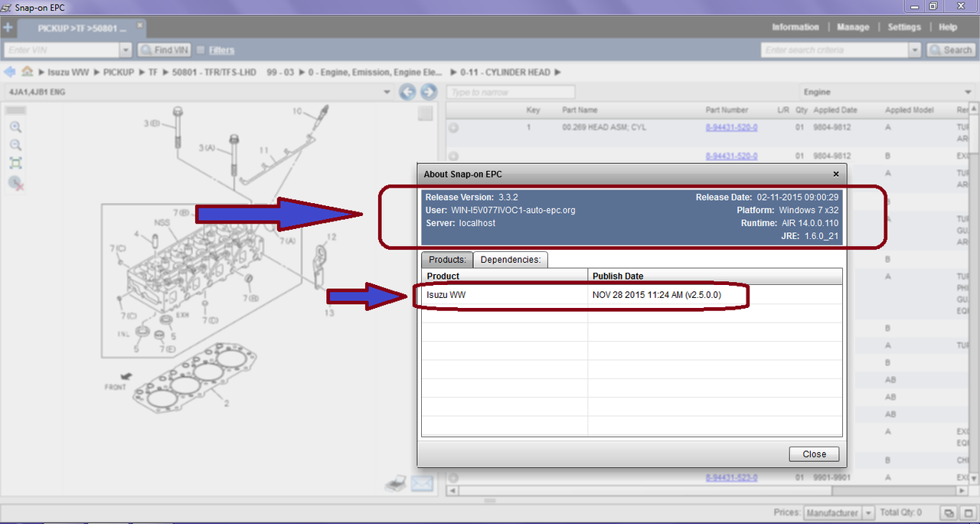The width and height of the screenshot is (980, 524).
Task: Open part number 8-94431-520-0 in first row
Action: click(x=731, y=128)
